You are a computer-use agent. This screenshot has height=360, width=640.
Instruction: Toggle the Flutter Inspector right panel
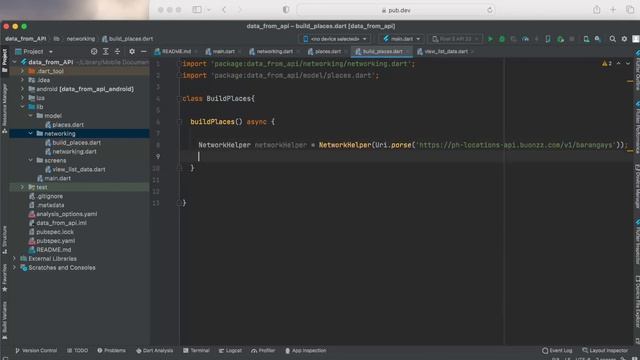637,242
